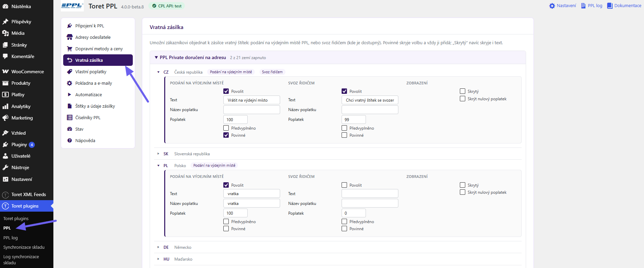Viewport: 644px width, 268px height.
Task: Collapse the CZ Česká republika row
Action: coord(158,72)
